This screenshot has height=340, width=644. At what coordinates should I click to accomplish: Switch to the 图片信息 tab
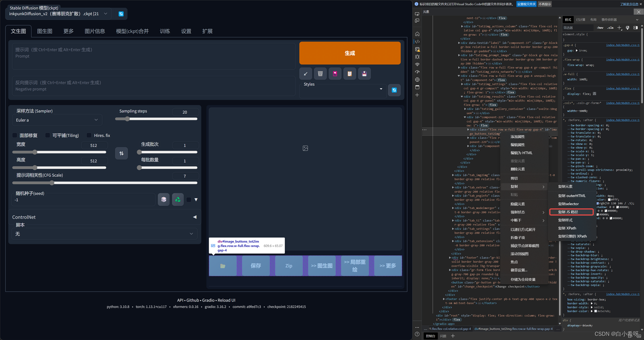coord(95,31)
